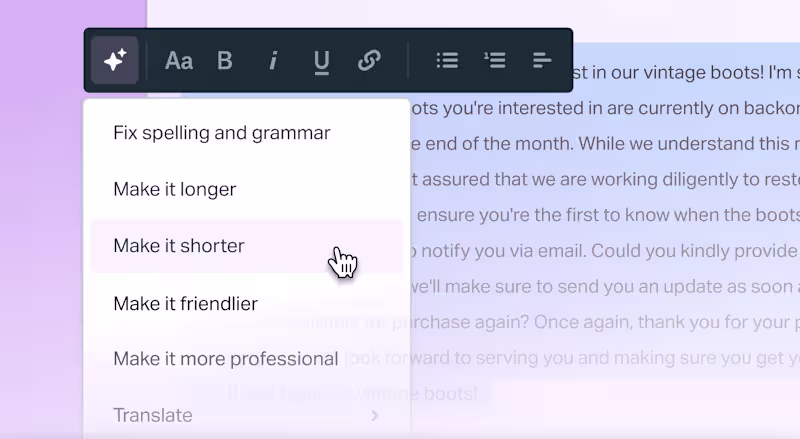Open the Aa text style option
This screenshot has height=439, width=800.
point(179,61)
